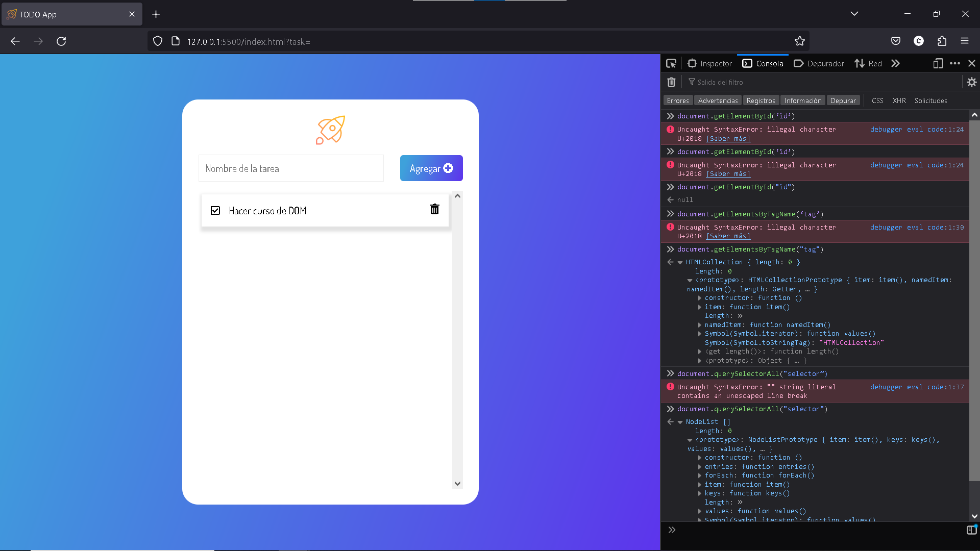
Task: Expand keys function entry
Action: coord(700,494)
